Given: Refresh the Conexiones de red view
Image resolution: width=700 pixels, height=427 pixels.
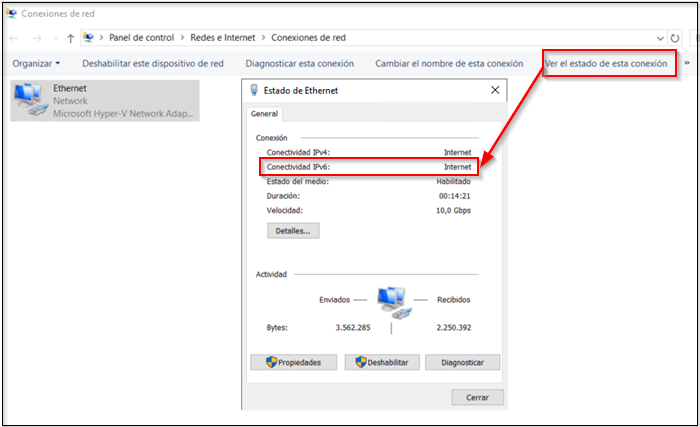Looking at the screenshot, I should pos(676,37).
